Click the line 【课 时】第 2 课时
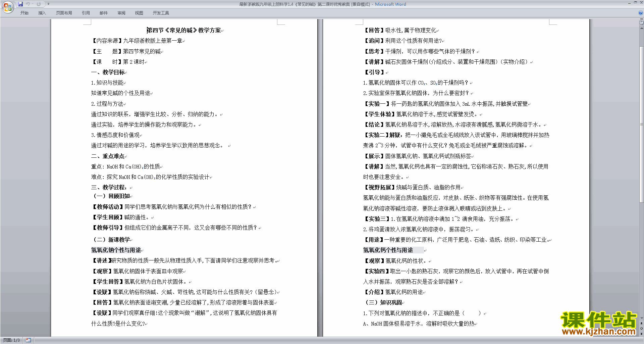Screen dimensions: 644x344 coord(118,62)
